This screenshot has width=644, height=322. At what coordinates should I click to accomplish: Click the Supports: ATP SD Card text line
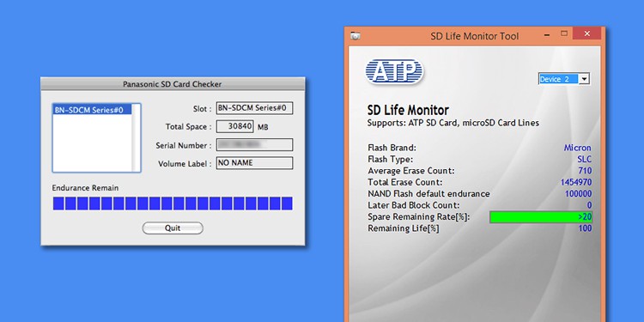tap(453, 123)
